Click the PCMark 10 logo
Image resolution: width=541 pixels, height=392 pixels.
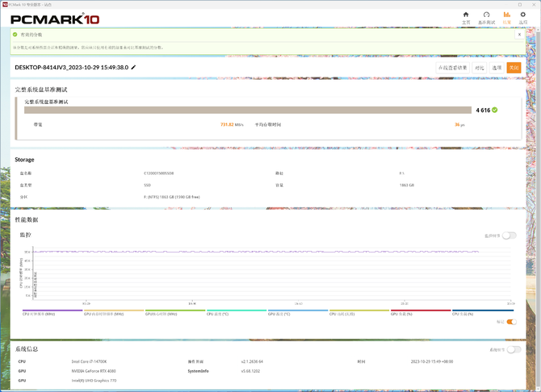[x=55, y=19]
